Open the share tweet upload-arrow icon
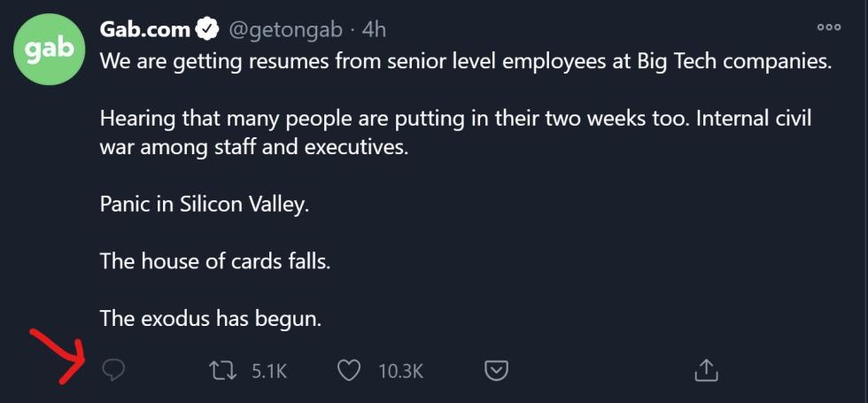Screen dimensions: 868x403 706,370
